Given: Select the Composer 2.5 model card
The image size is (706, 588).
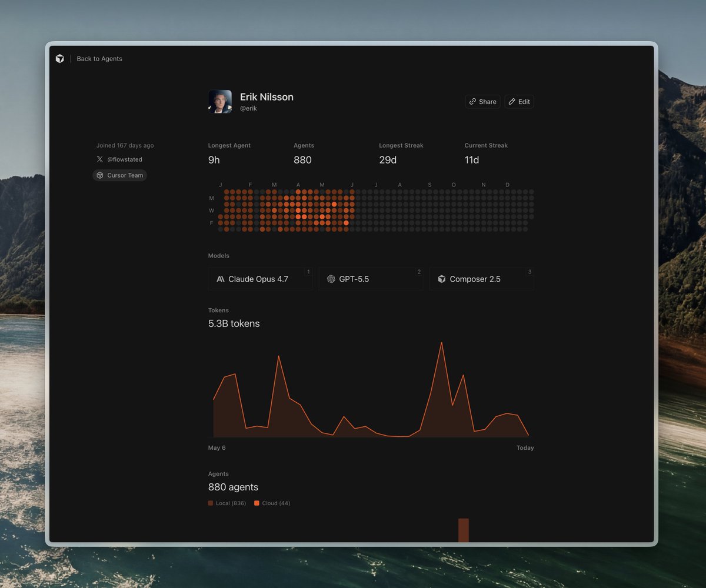Looking at the screenshot, I should (x=481, y=279).
